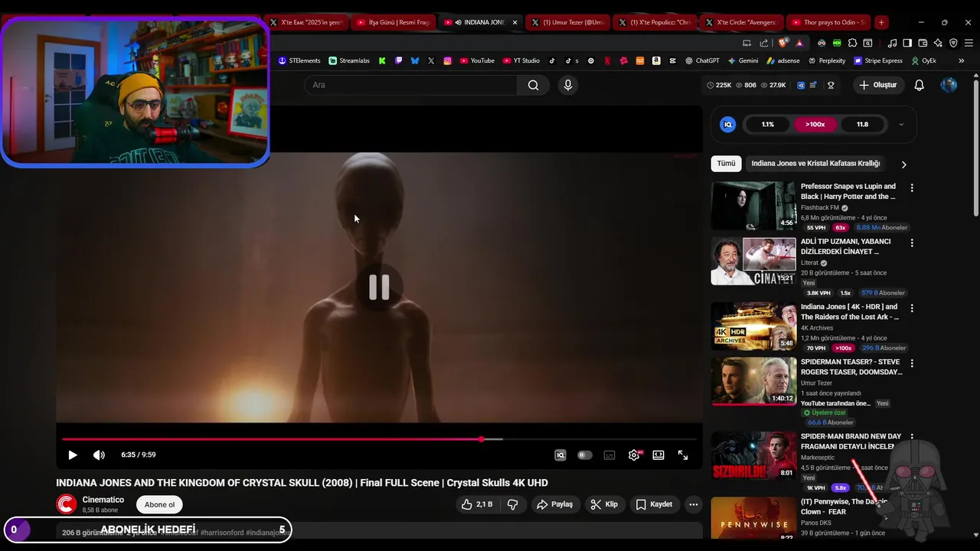
Task: Click the Ara search input field
Action: click(410, 85)
